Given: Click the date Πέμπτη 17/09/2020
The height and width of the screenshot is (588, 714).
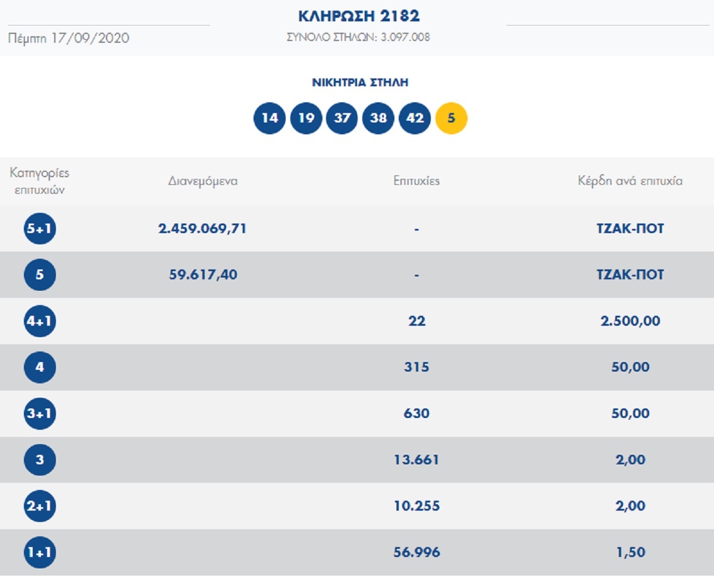Looking at the screenshot, I should [69, 39].
